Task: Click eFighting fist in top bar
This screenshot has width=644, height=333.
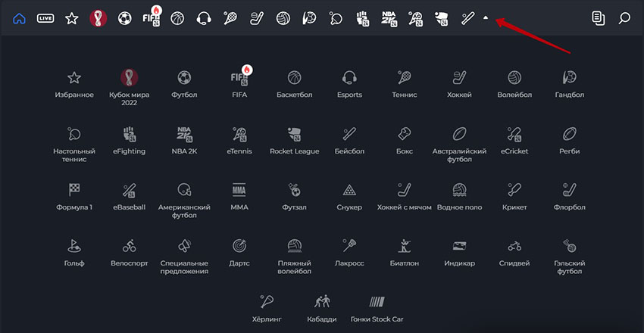Action: coord(363,19)
